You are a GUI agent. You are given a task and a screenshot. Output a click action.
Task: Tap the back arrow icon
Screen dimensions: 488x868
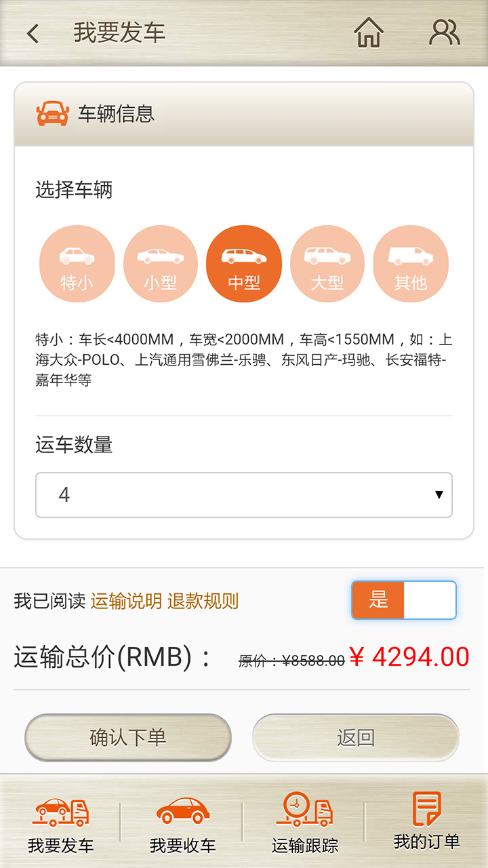coord(33,33)
